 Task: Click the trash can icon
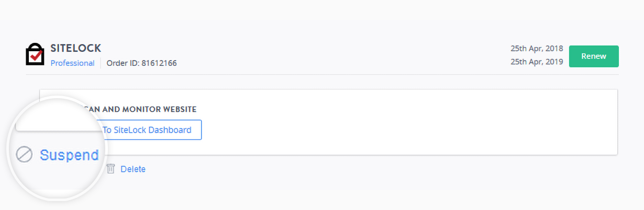(x=110, y=169)
